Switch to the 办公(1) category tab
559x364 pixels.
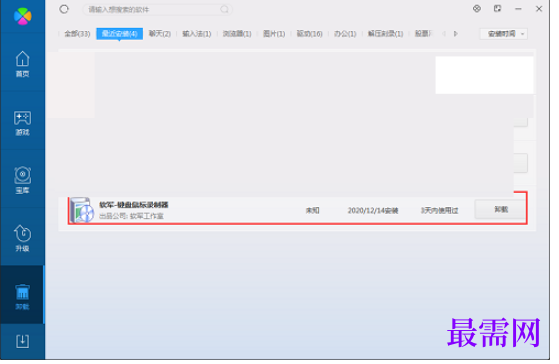345,34
